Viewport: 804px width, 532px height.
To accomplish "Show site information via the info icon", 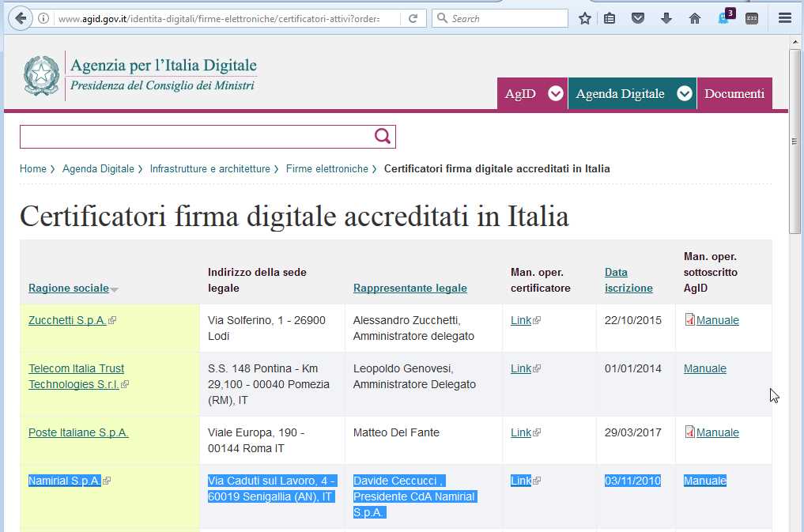I will click(43, 18).
